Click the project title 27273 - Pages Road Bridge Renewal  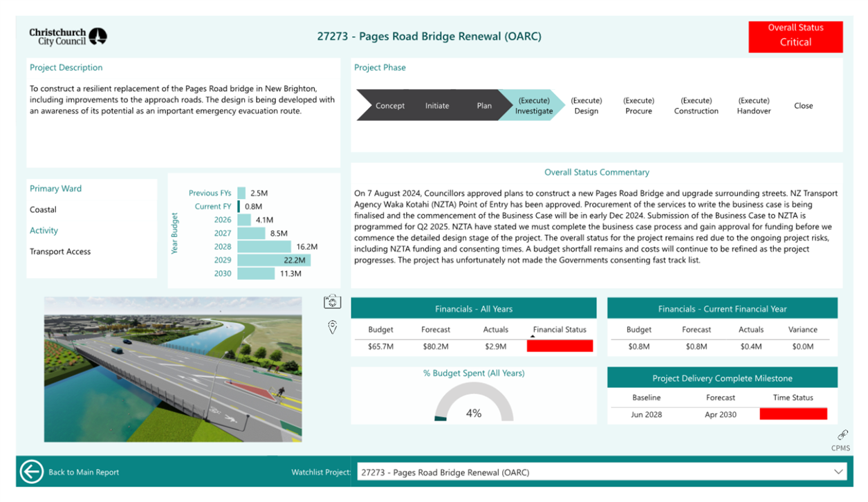(x=429, y=36)
